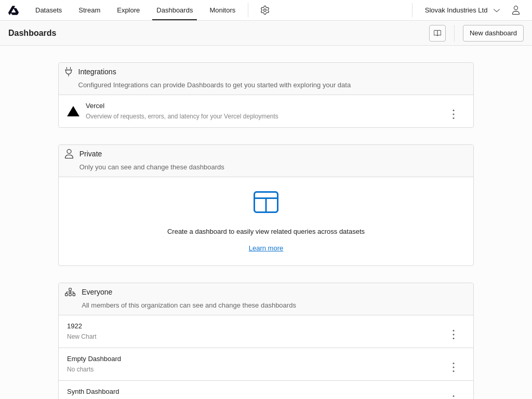532x399 pixels.
Task: Expand the Slovak Industries Ltd organization switcher
Action: point(462,10)
